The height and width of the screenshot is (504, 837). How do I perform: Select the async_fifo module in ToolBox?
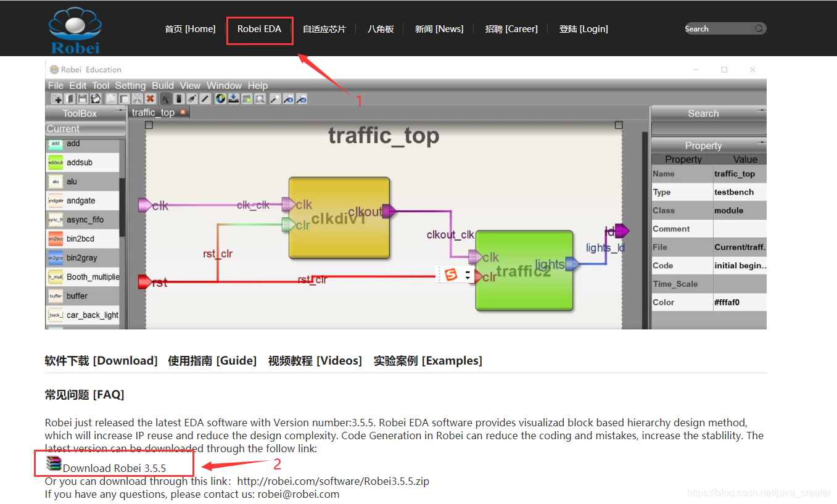[x=83, y=220]
